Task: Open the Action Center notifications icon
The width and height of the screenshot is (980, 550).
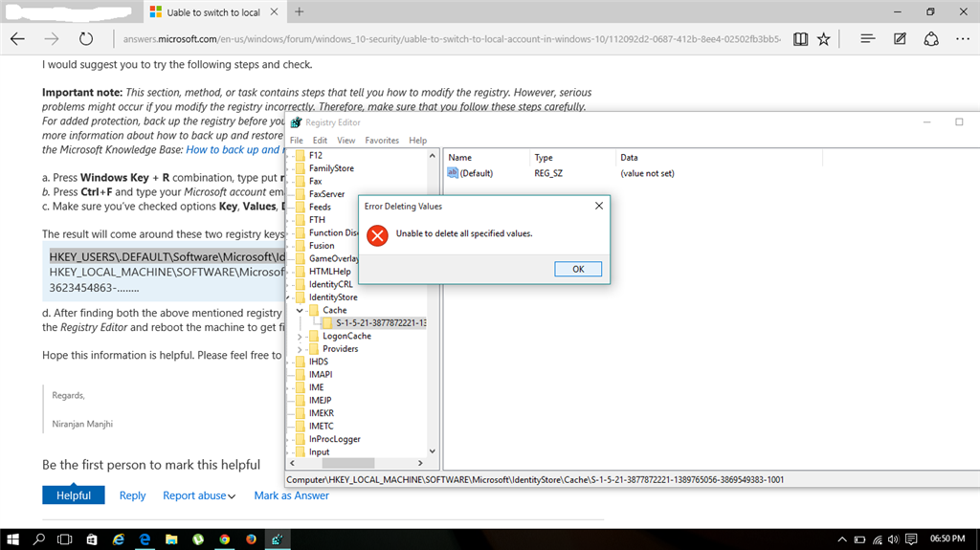Action: click(911, 539)
